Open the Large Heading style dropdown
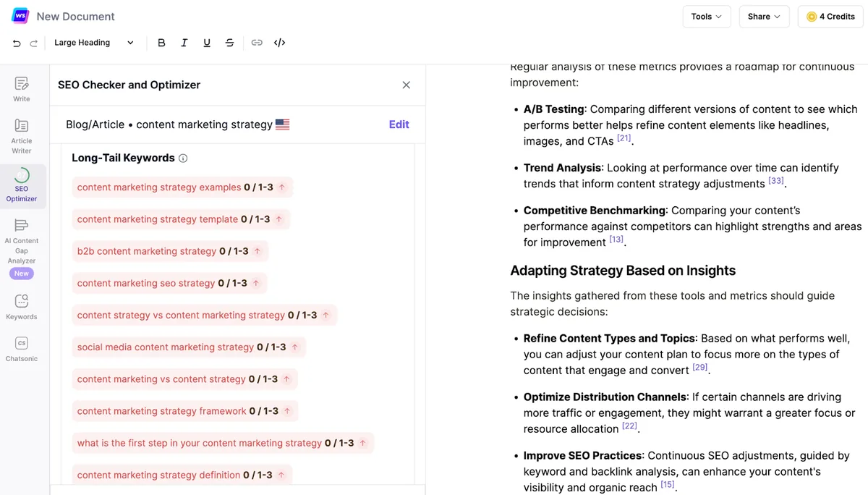The height and width of the screenshot is (495, 868). pos(94,43)
